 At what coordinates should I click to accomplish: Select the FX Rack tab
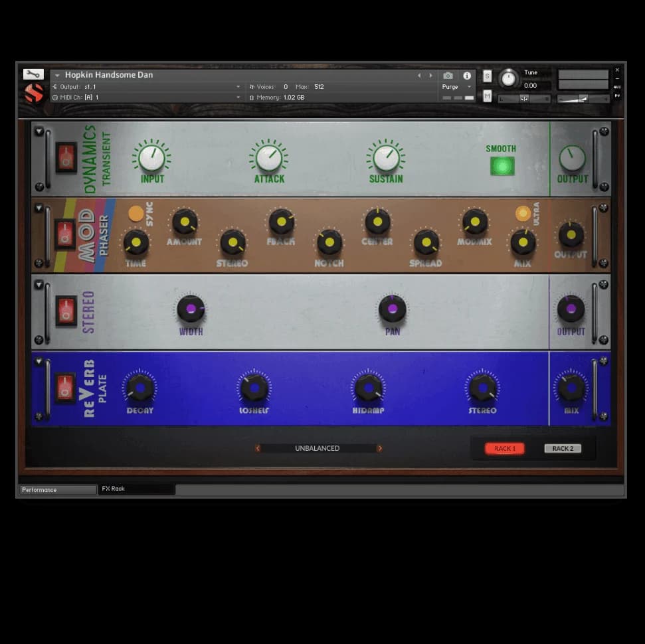(x=136, y=489)
